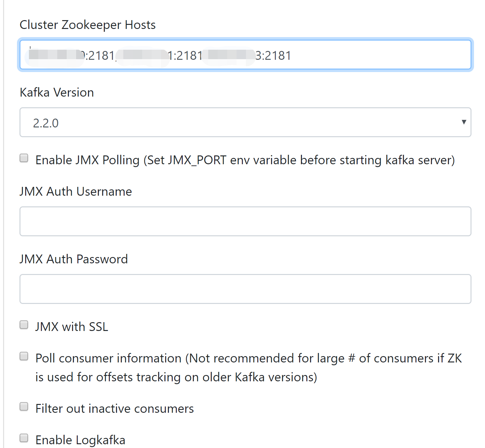
Task: Click the Kafka Version label
Action: coord(57,92)
